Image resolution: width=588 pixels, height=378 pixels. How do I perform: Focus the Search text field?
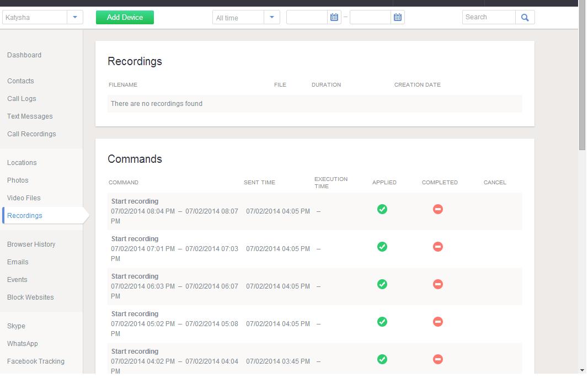tap(489, 18)
